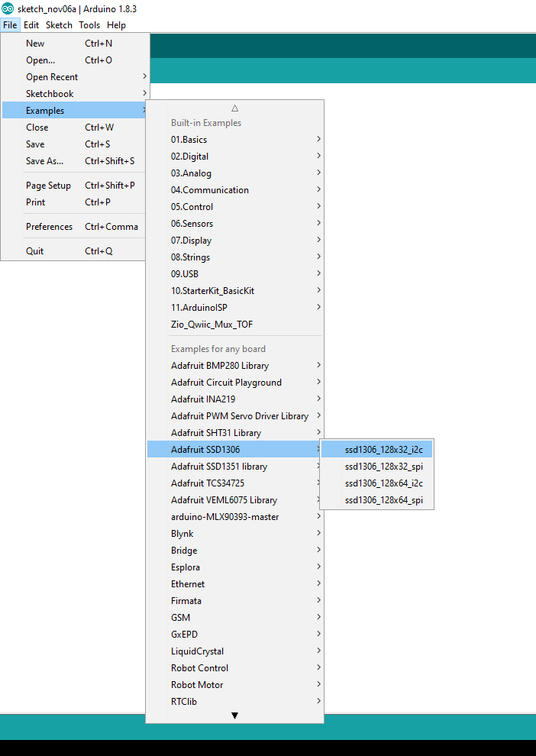This screenshot has width=536, height=756.
Task: Open Zio_Qwiic_Mux_TOF example
Action: pyautogui.click(x=211, y=325)
